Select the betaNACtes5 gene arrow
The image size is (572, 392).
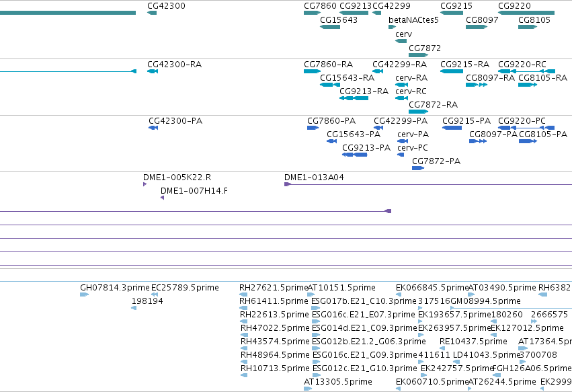coord(392,27)
